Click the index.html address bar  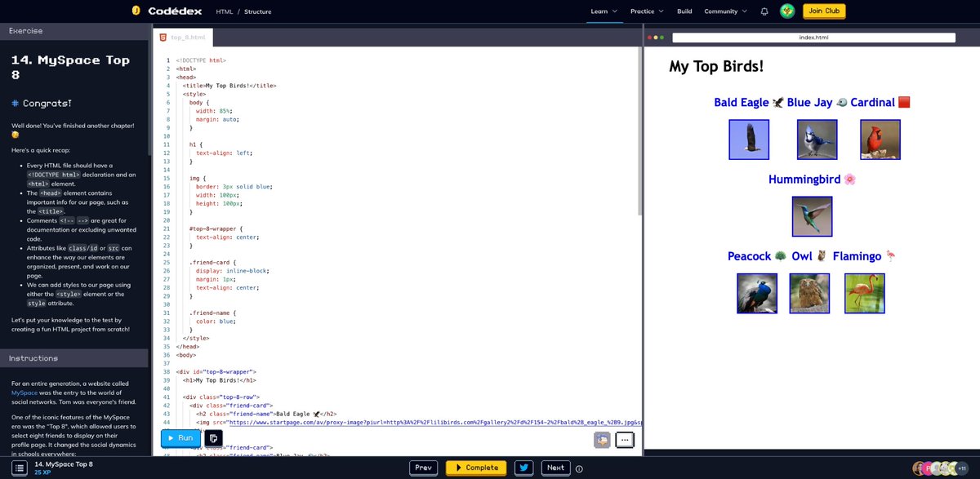click(x=813, y=37)
